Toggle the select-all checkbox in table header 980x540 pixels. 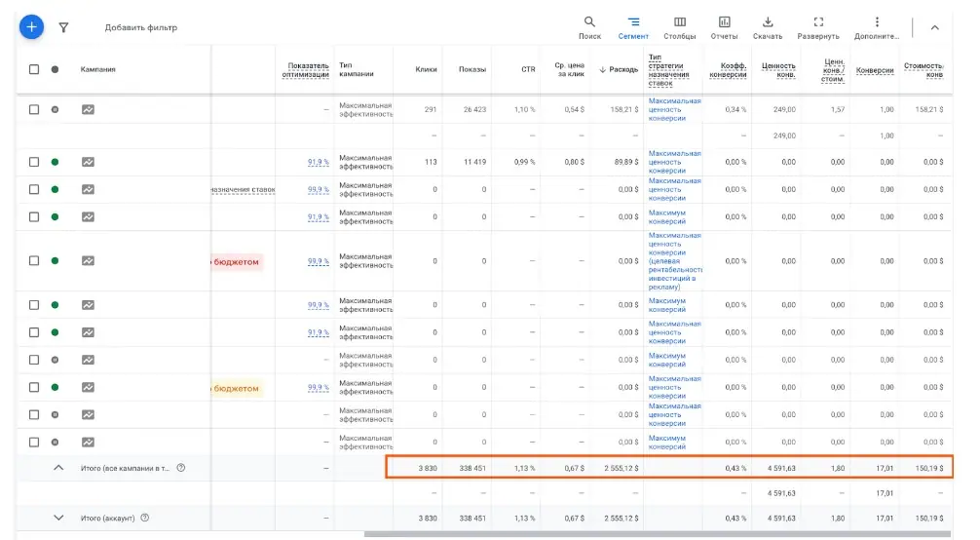(34, 69)
